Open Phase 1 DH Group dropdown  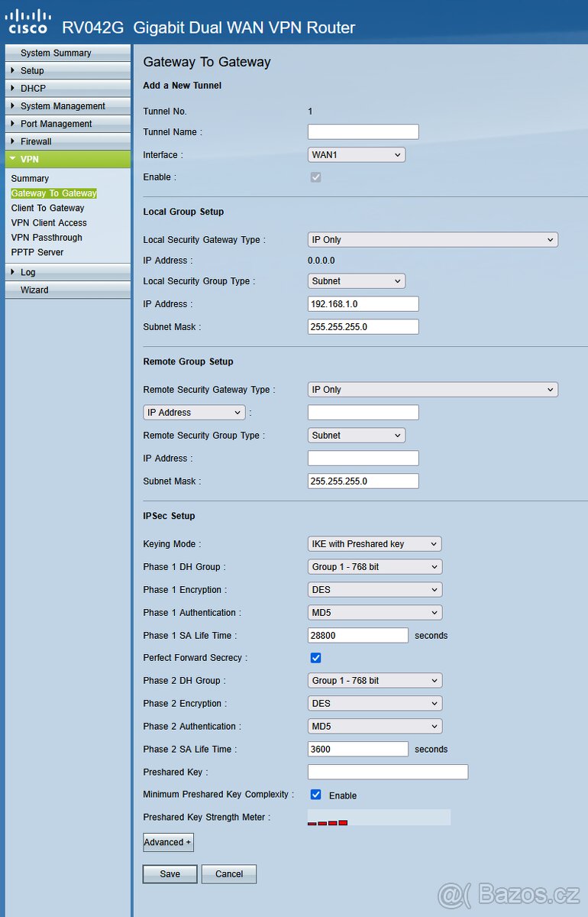[x=375, y=567]
